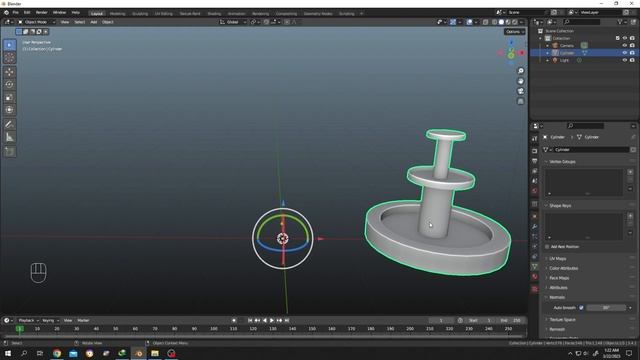Click the Auto Smooth angle slider
This screenshot has height=360, width=640.
pyautogui.click(x=606, y=308)
